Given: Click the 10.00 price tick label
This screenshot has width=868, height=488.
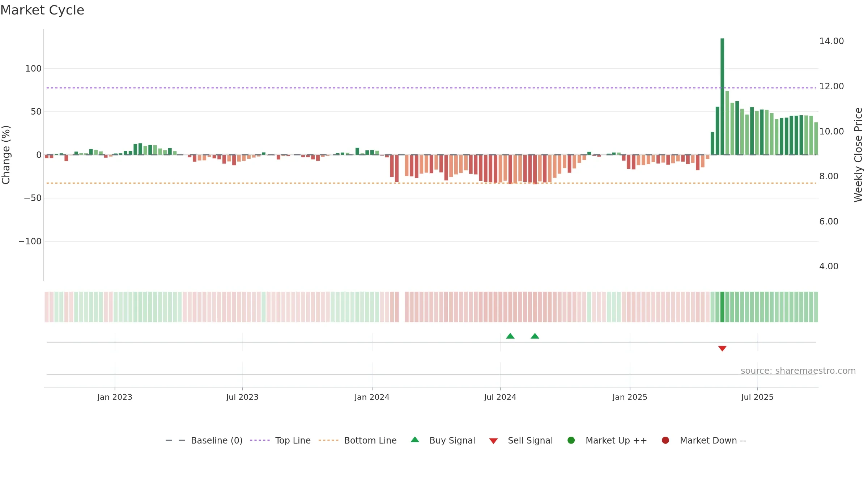Looking at the screenshot, I should coord(831,132).
